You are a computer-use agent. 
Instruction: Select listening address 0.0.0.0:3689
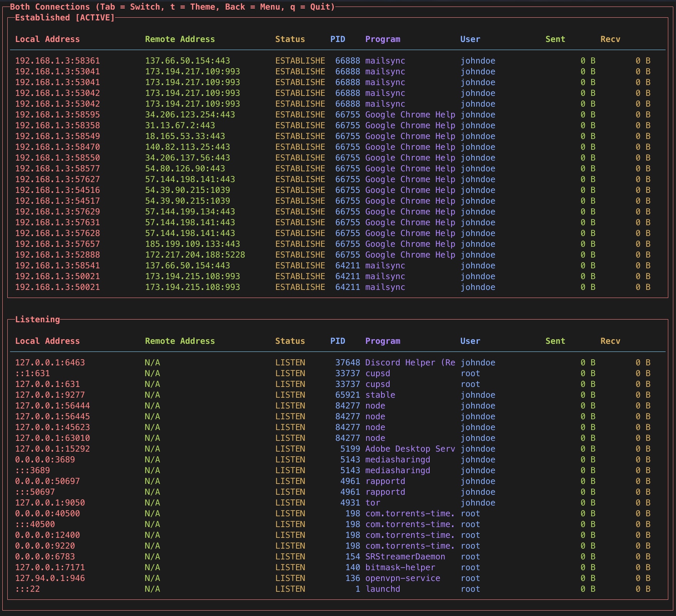pyautogui.click(x=45, y=460)
